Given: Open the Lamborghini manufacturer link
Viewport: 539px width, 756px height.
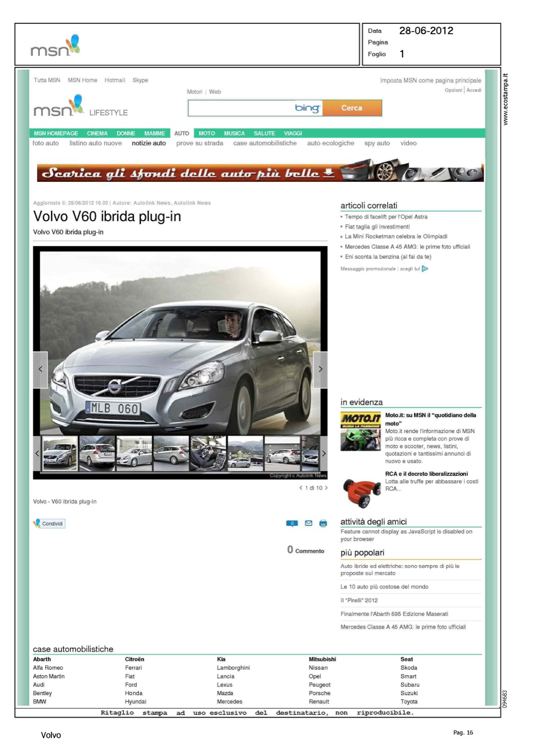Looking at the screenshot, I should [233, 668].
